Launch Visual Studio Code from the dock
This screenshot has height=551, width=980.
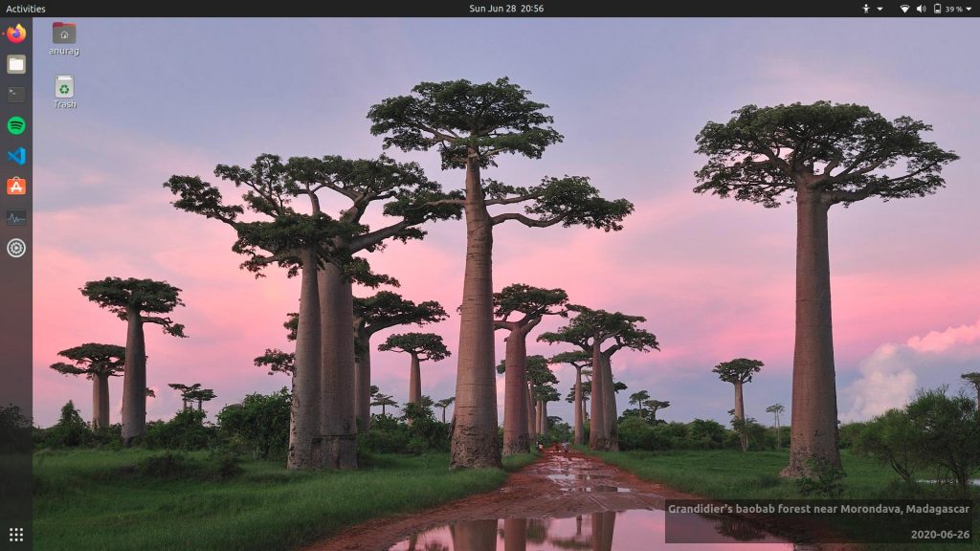pyautogui.click(x=16, y=156)
